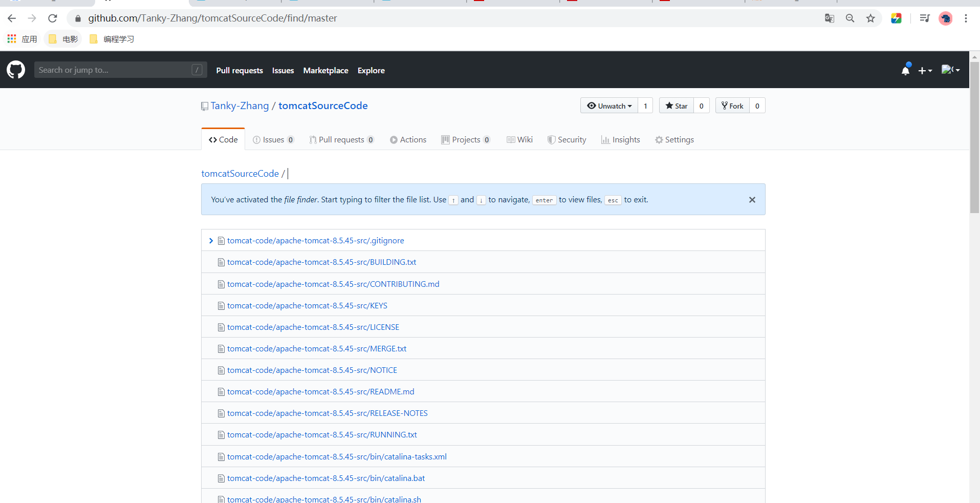980x503 pixels.
Task: Click the GitHub Octocat logo
Action: point(16,70)
